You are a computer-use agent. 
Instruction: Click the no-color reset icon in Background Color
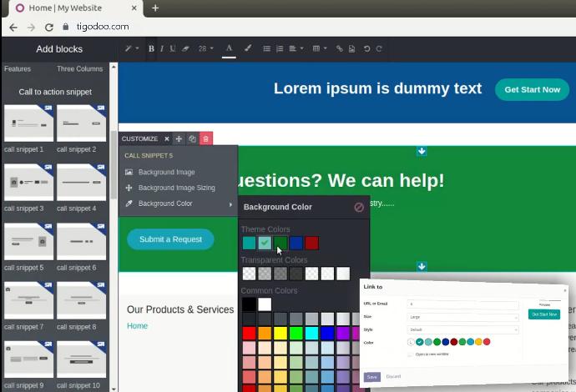point(359,207)
